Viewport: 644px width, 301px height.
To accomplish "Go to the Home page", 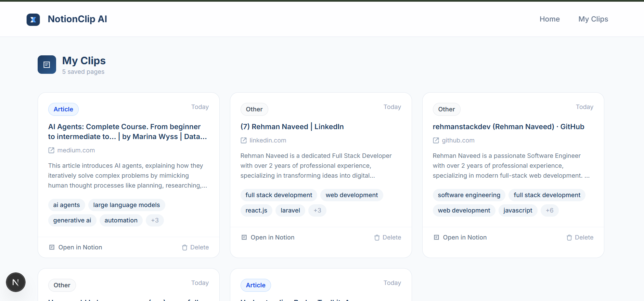I will point(550,19).
